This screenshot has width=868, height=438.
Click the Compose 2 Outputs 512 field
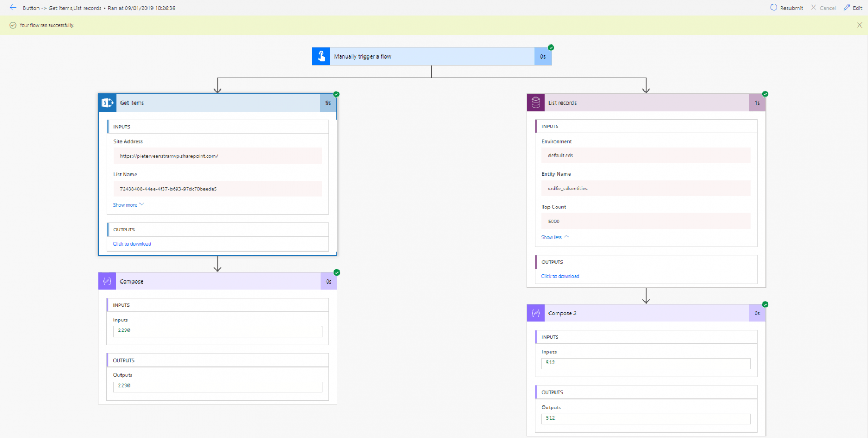(646, 418)
